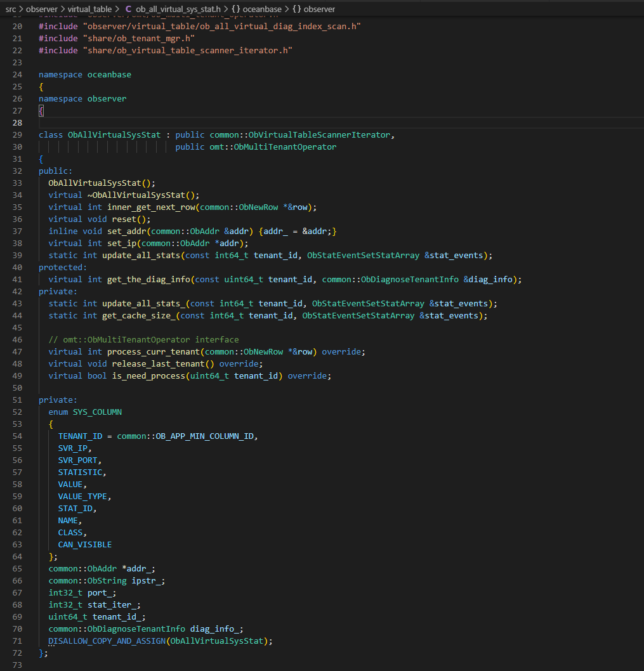644x671 pixels.
Task: Click the 'CAN_VISIBLE' enum value
Action: coord(85,545)
